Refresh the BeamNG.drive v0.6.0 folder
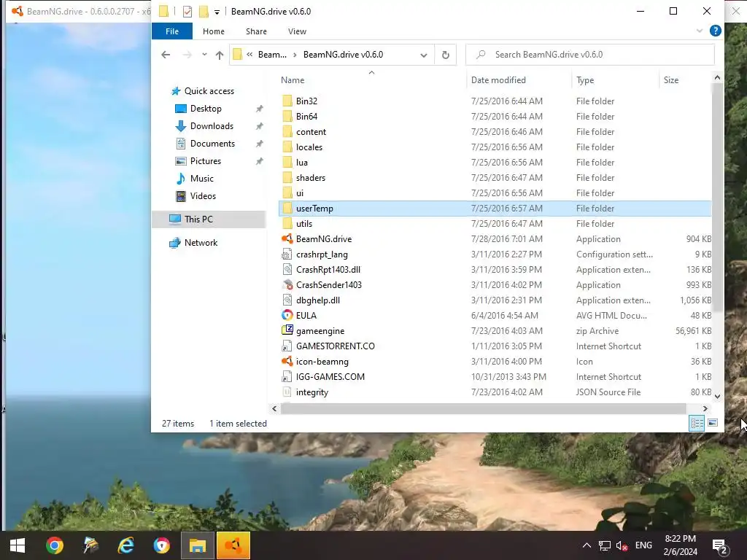The width and height of the screenshot is (747, 560). point(446,55)
